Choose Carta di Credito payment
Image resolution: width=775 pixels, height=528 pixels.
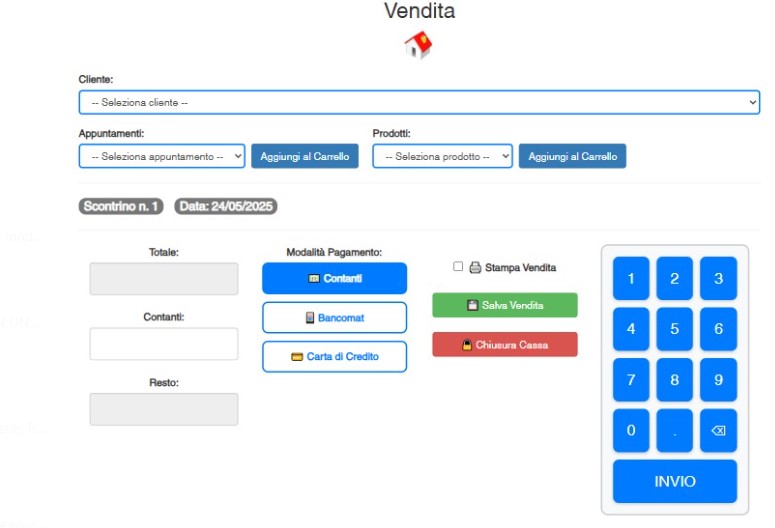(334, 356)
